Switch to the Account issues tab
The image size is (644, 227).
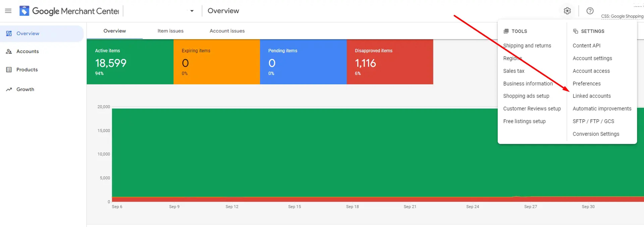coord(227,31)
